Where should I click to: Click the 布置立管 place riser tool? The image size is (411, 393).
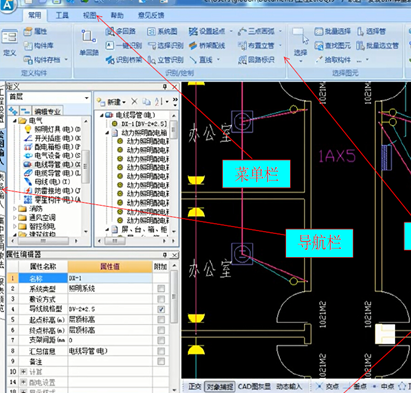256,45
